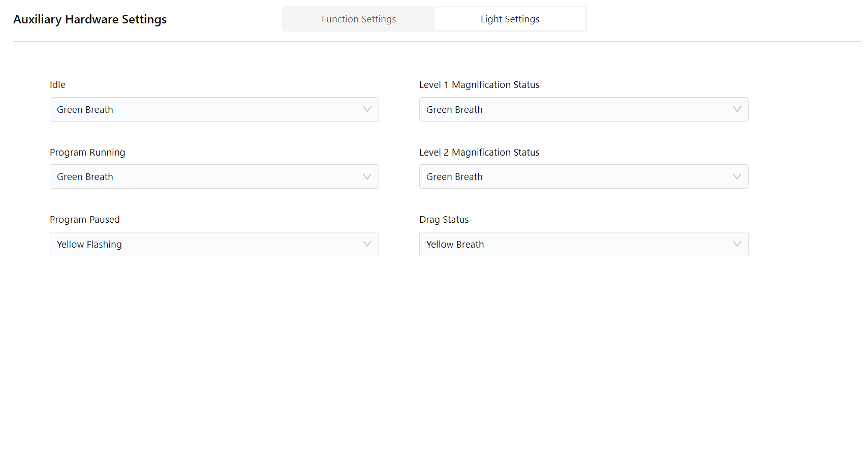
Task: Open Level 2 Magnification Status dropdown
Action: (583, 176)
